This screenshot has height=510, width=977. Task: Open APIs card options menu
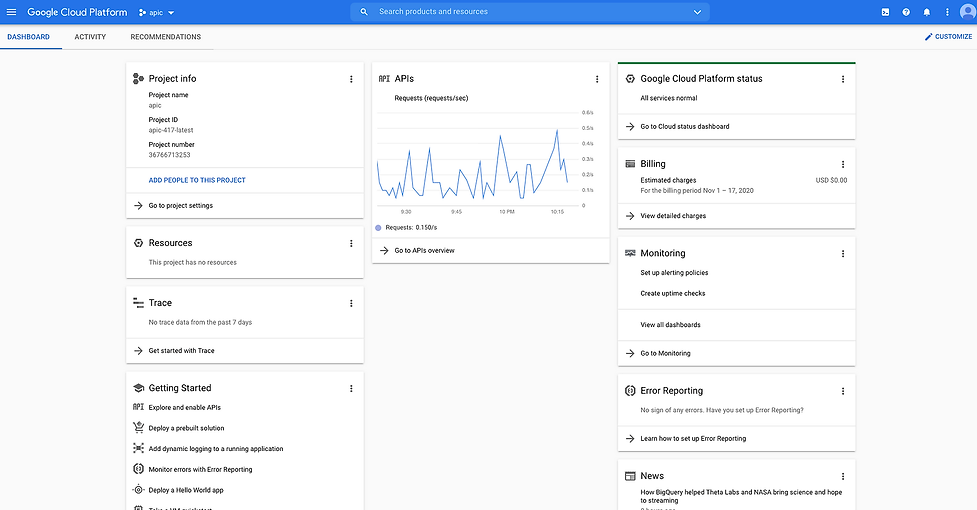[597, 79]
